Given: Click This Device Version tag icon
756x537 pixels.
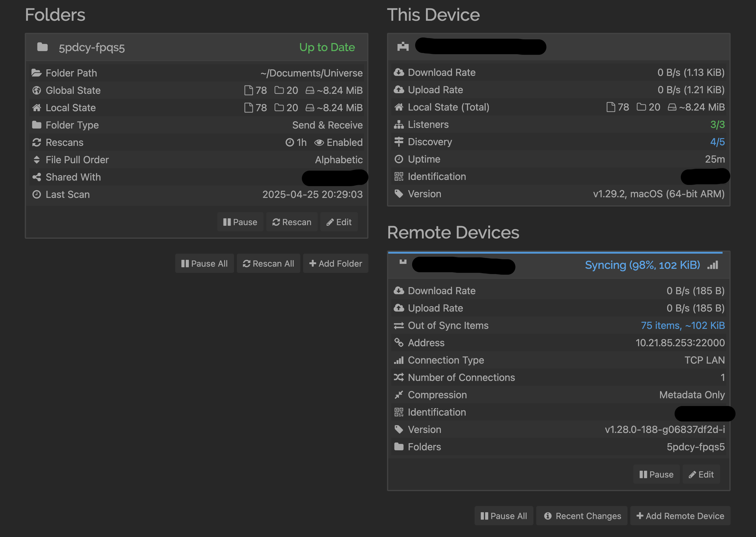Looking at the screenshot, I should (x=399, y=194).
